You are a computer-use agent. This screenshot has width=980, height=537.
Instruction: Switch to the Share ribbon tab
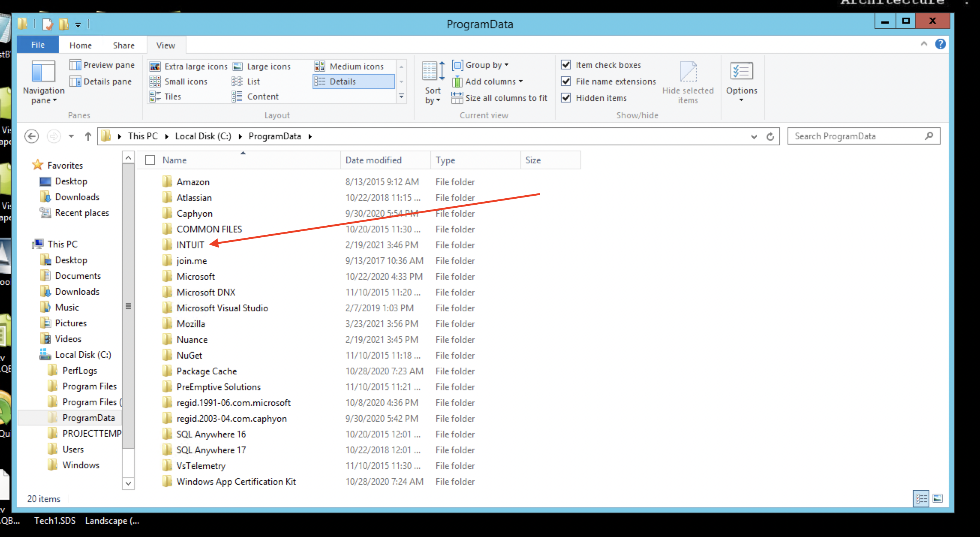(124, 45)
